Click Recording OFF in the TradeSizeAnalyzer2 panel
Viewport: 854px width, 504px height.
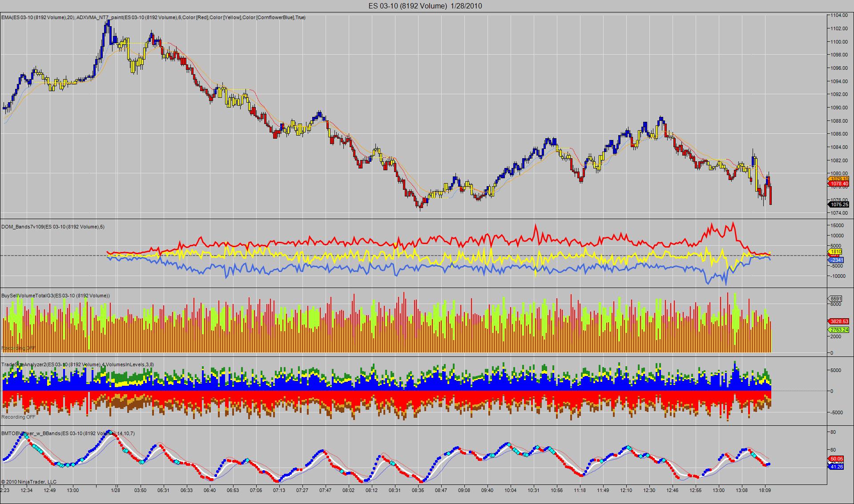tap(19, 417)
